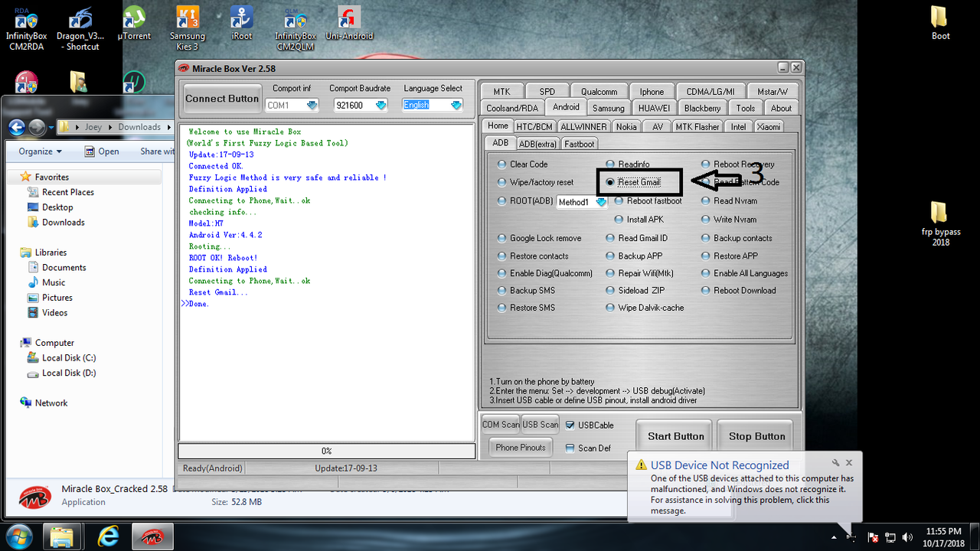980x551 pixels.
Task: Click the Stop Button
Action: coord(756,436)
